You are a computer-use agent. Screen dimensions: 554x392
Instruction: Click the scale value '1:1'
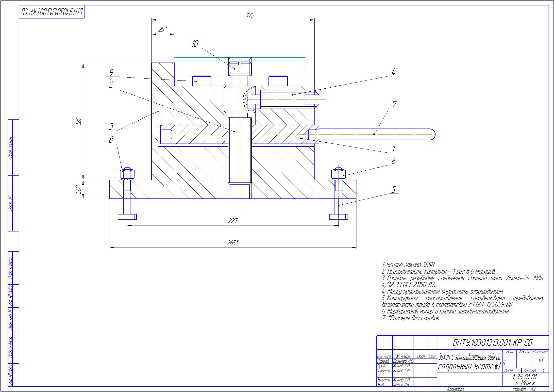tap(541, 361)
